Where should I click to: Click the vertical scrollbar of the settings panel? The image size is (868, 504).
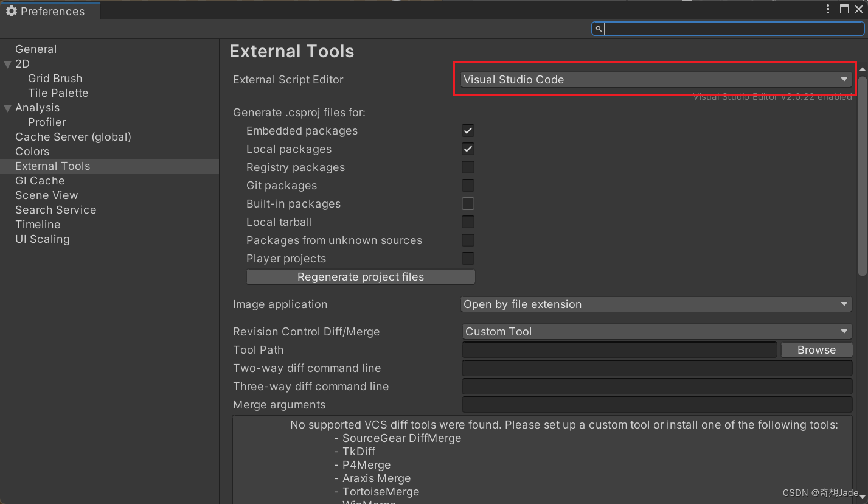point(862,177)
